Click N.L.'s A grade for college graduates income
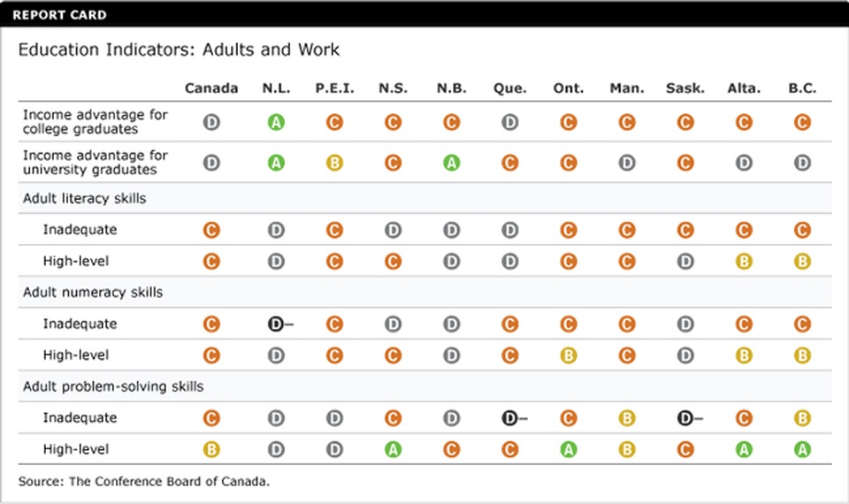This screenshot has width=849, height=504. click(276, 122)
